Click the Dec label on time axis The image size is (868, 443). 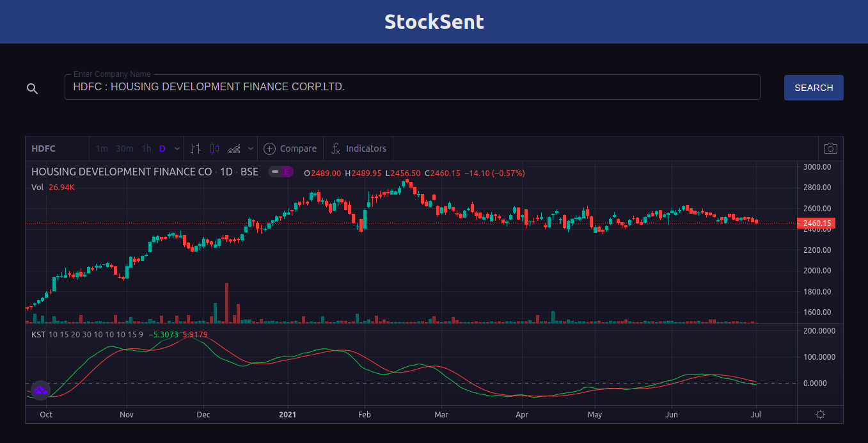pyautogui.click(x=203, y=415)
